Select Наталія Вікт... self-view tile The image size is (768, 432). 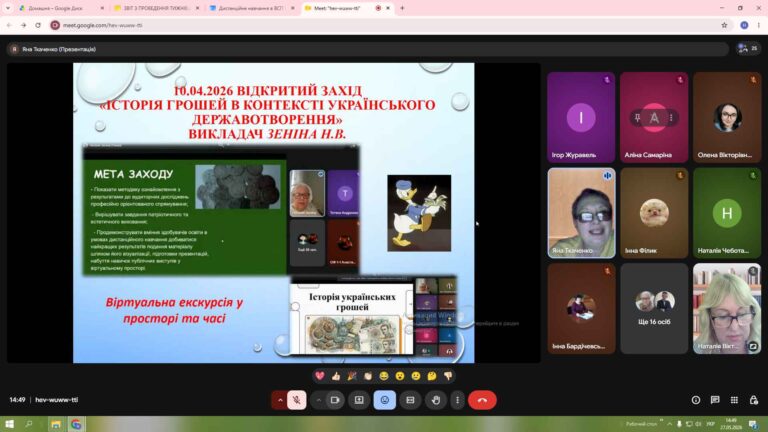(x=727, y=309)
